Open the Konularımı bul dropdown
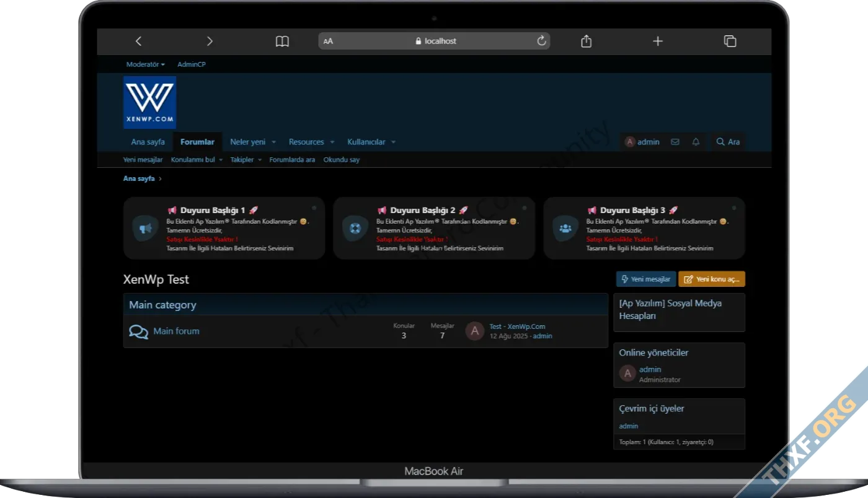The image size is (868, 498). tap(197, 160)
